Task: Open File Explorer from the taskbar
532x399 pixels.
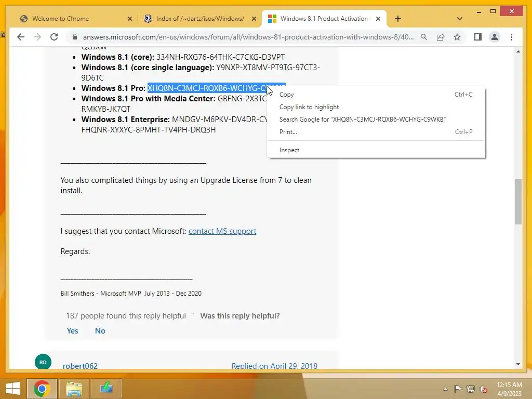Action: tap(74, 388)
